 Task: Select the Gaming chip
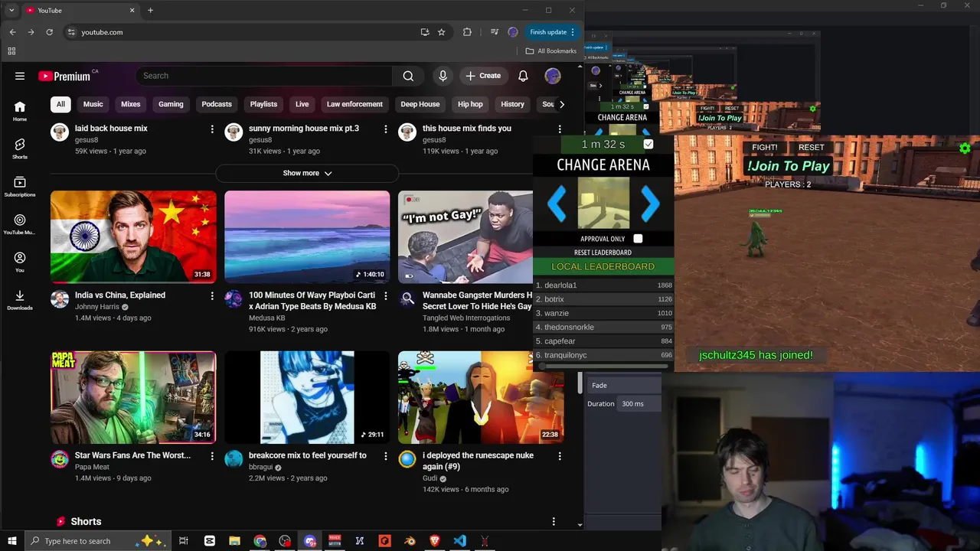point(171,104)
